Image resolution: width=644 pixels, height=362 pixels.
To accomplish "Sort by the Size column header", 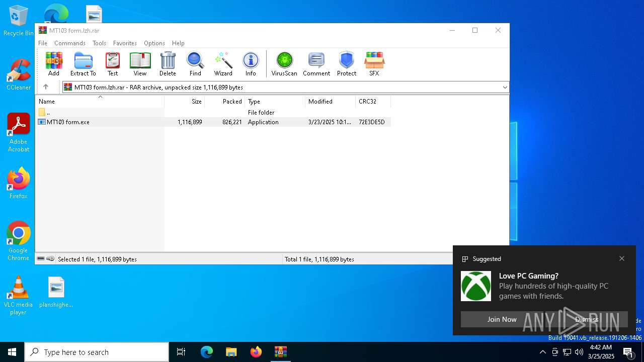I will coord(185,102).
